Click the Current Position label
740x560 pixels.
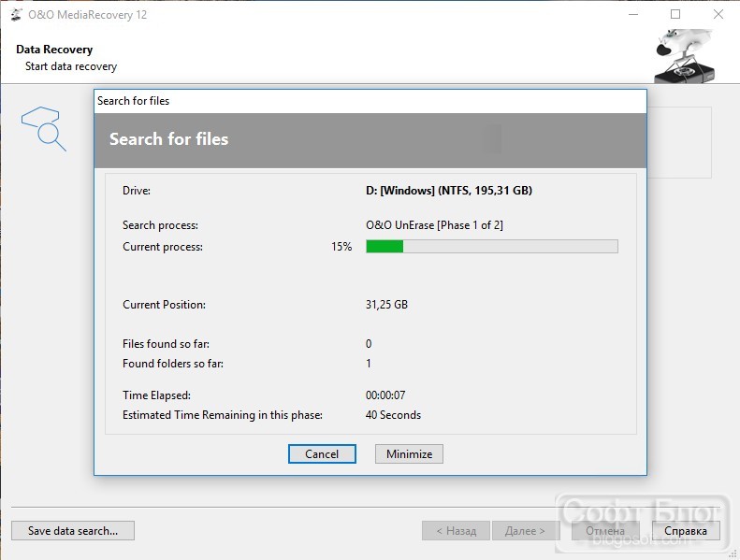[164, 304]
